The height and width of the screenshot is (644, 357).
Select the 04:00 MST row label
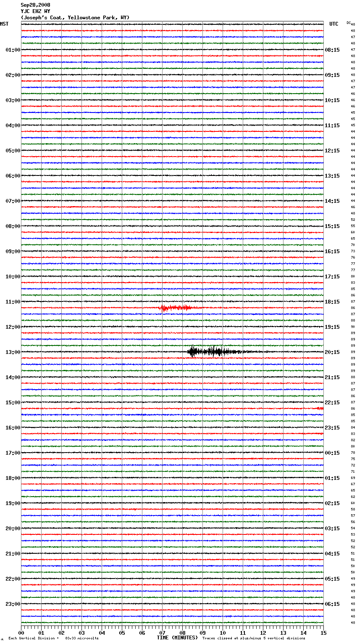pyautogui.click(x=13, y=126)
